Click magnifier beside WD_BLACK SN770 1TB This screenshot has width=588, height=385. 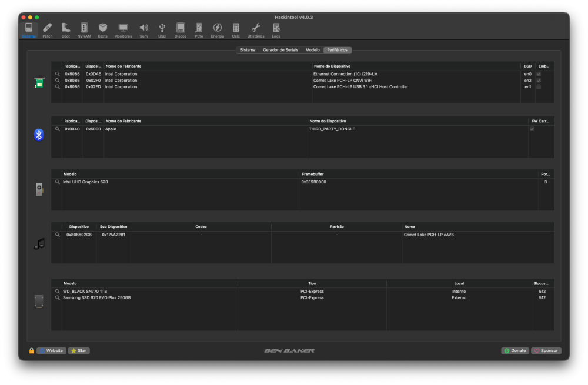(58, 292)
